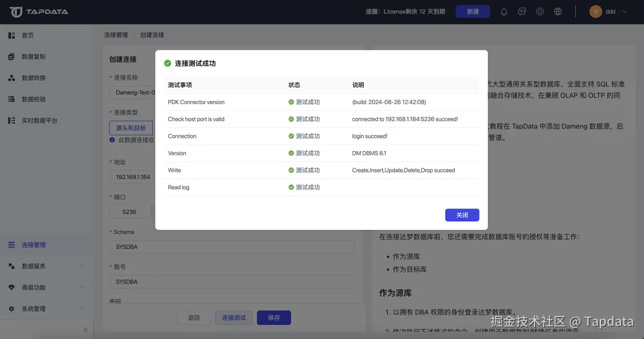Viewport: 644px width, 339px height.
Task: Click the connection type info icon
Action: pyautogui.click(x=112, y=140)
